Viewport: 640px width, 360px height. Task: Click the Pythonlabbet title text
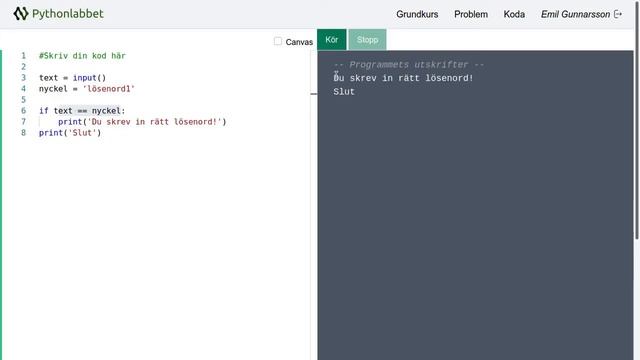tap(68, 13)
